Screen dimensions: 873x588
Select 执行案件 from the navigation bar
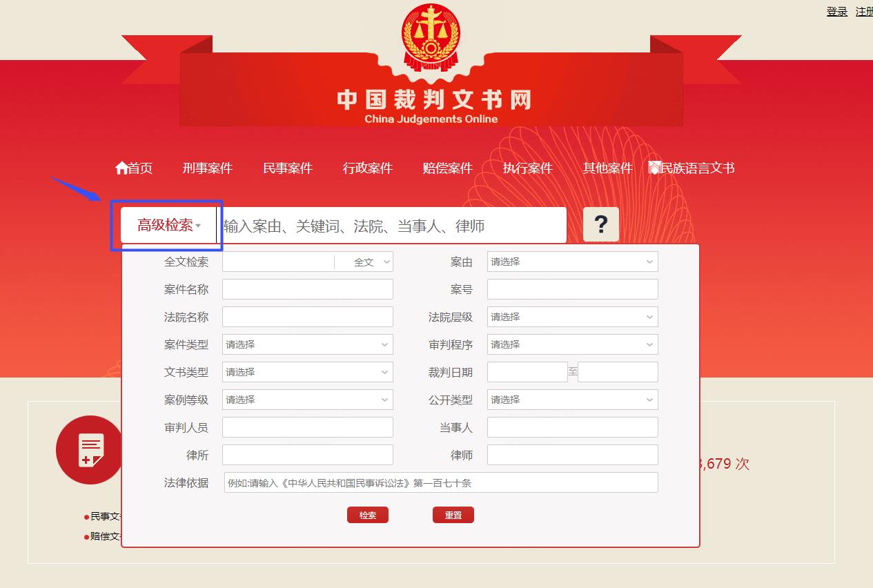(527, 167)
